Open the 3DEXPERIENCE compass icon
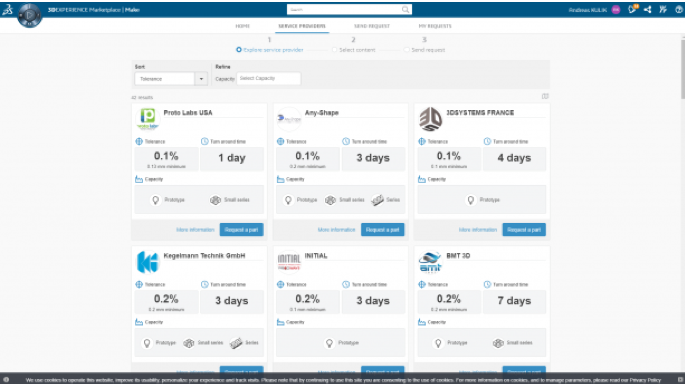The height and width of the screenshot is (384, 688). (x=29, y=15)
